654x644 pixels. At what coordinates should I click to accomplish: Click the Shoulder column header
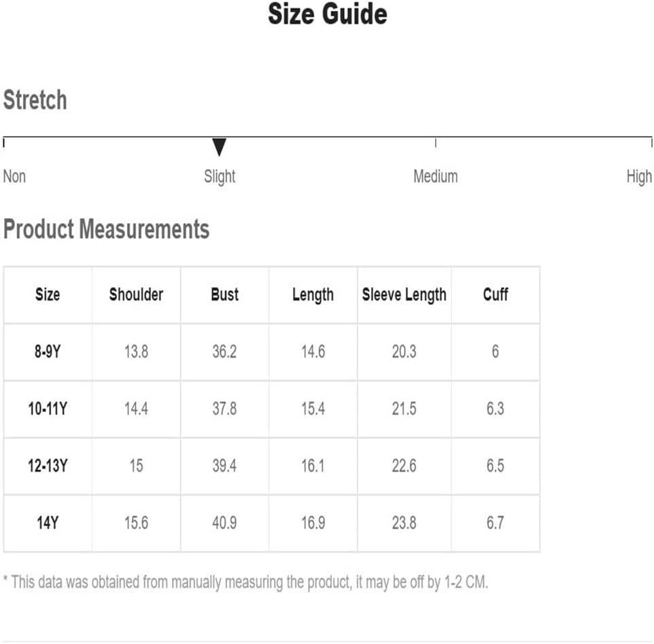click(x=136, y=294)
